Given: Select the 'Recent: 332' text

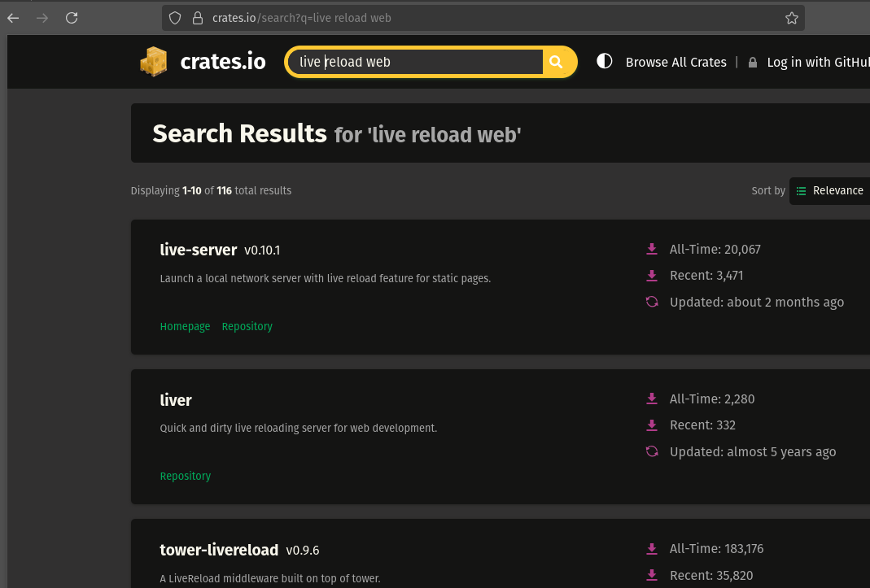Looking at the screenshot, I should click(x=702, y=425).
